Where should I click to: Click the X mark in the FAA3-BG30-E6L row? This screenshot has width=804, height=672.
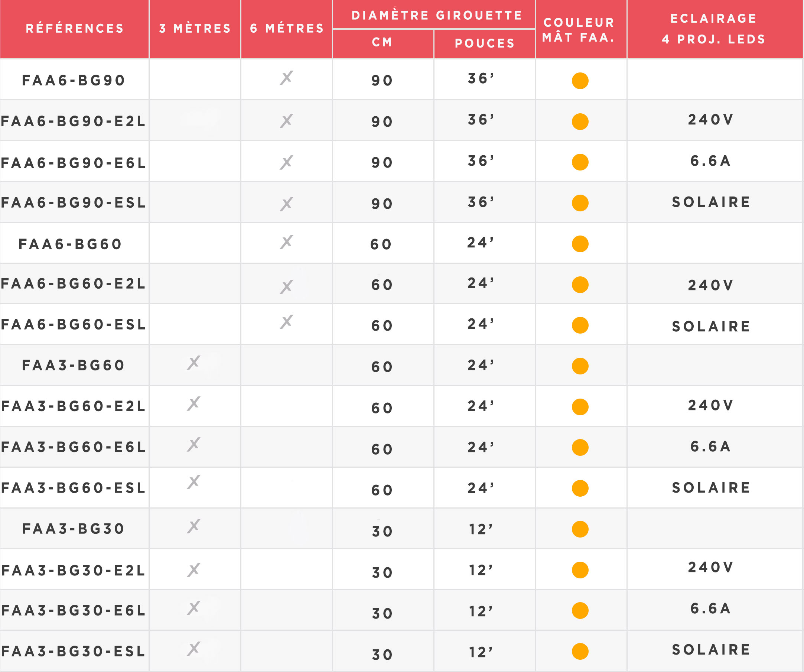(194, 608)
